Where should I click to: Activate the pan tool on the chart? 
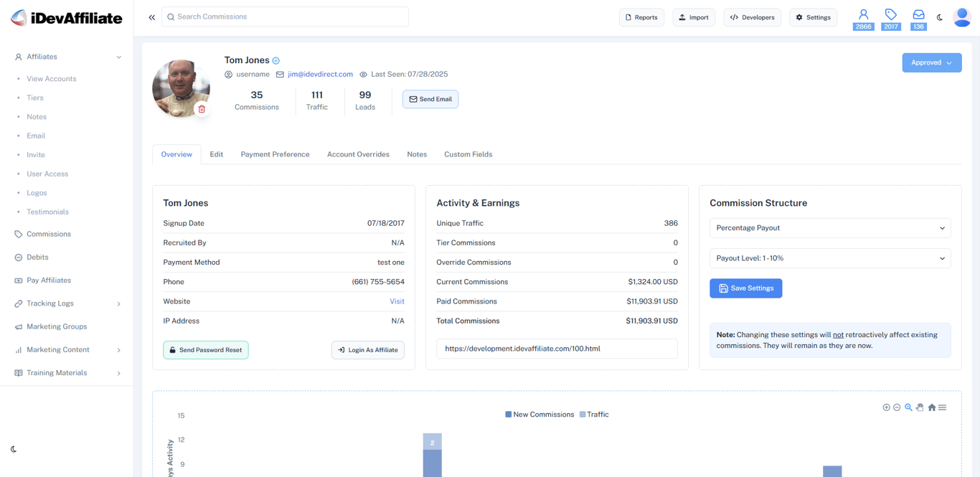click(x=919, y=407)
